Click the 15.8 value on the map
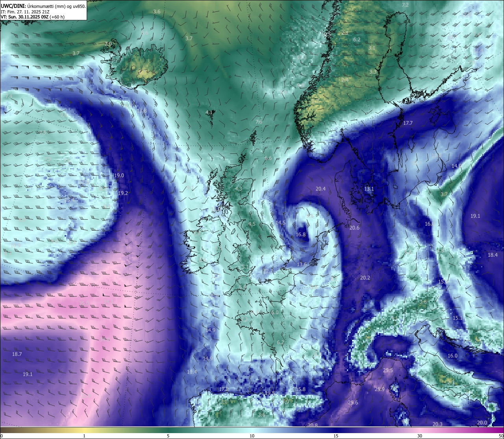 (300, 389)
